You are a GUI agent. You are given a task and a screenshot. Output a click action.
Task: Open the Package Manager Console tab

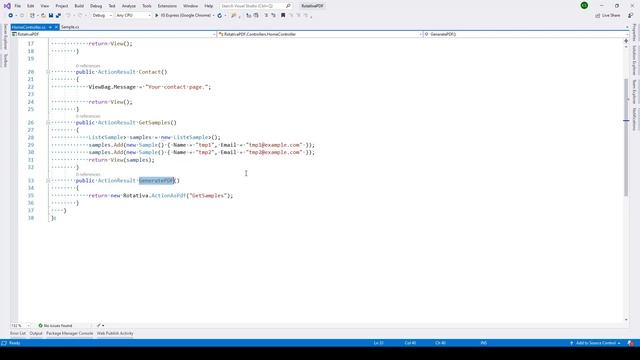(x=69, y=333)
